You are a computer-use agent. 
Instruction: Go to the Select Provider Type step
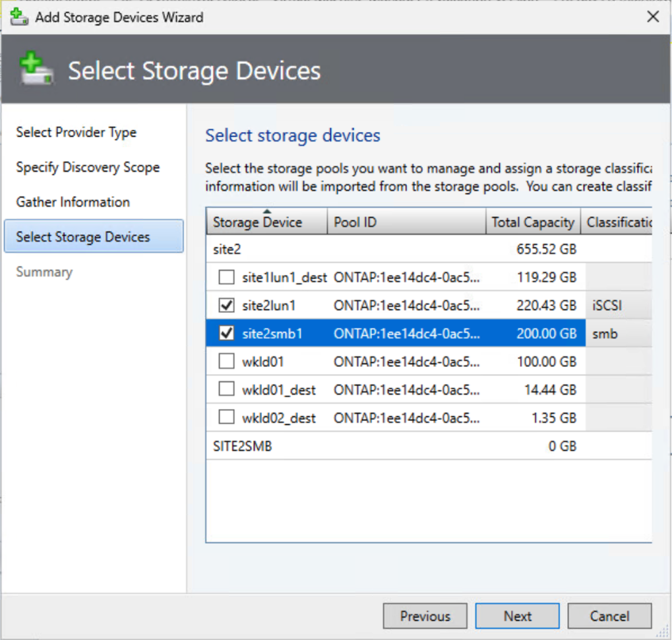pyautogui.click(x=76, y=133)
